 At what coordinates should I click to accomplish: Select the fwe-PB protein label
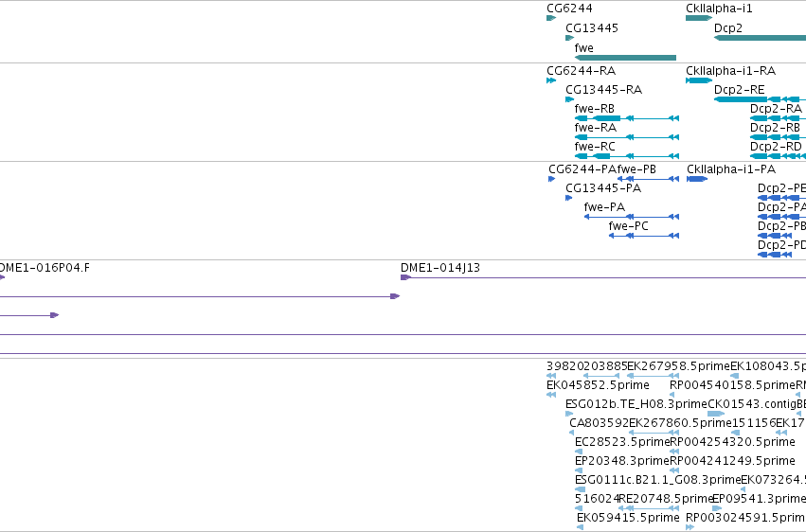(x=636, y=169)
